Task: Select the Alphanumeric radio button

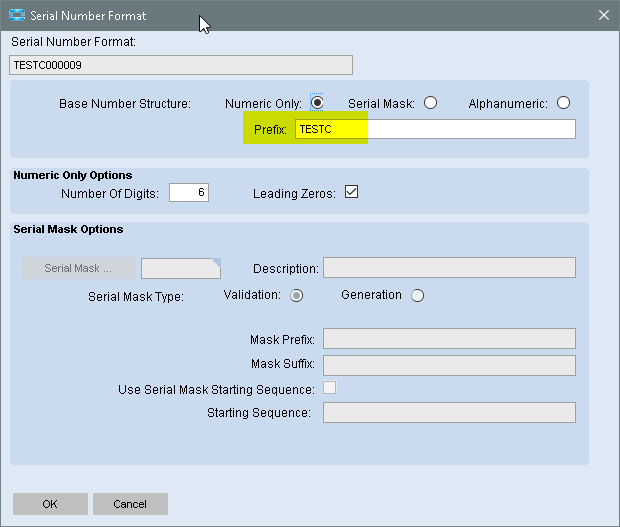Action: click(x=563, y=103)
